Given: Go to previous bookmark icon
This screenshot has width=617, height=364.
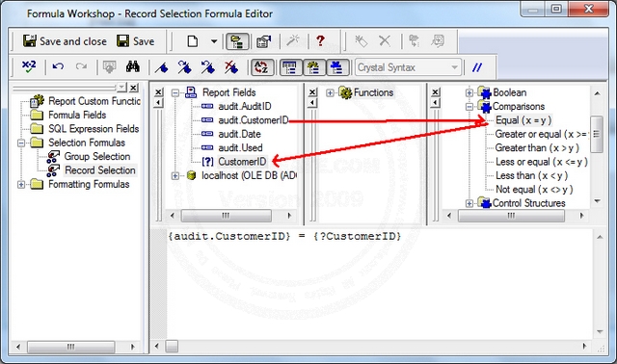Looking at the screenshot, I should [x=208, y=67].
